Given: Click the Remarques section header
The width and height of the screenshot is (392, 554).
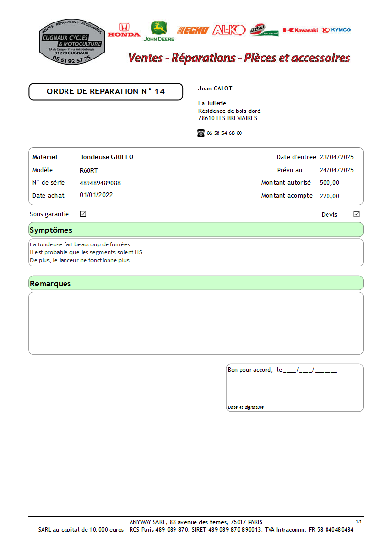Looking at the screenshot, I should (196, 283).
